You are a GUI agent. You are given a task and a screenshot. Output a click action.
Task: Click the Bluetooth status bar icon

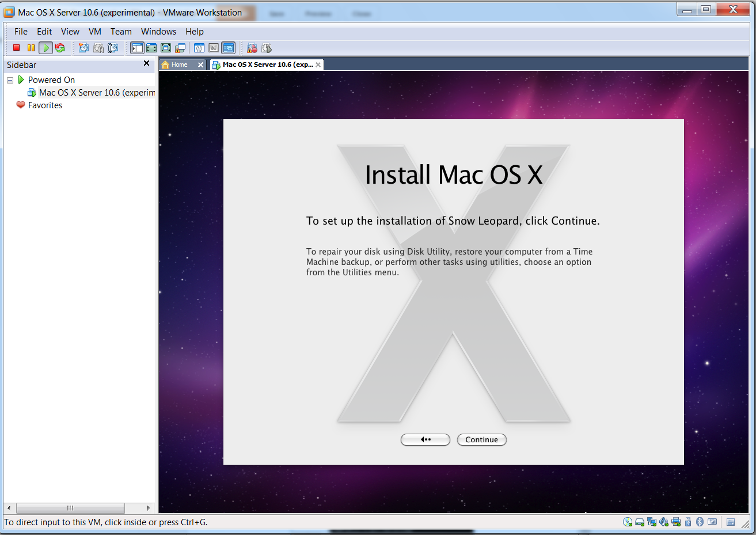coord(700,522)
